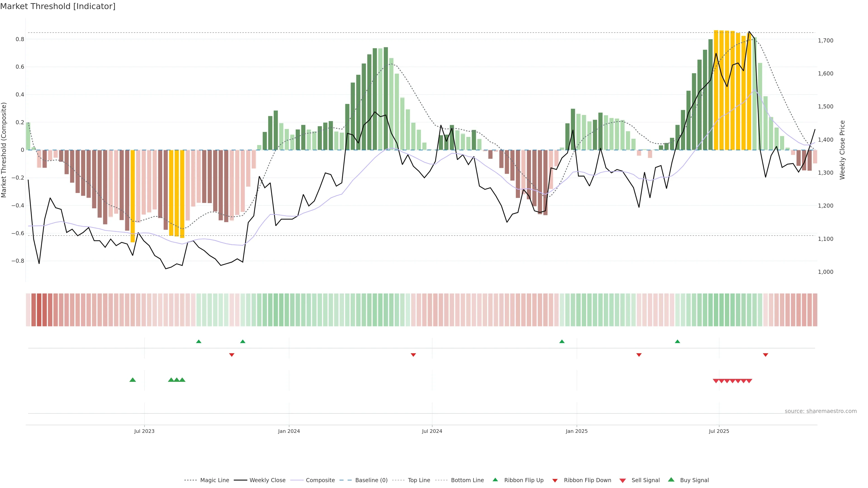Click the darkest red ribbon cell at far left
Viewport: 868px width, 488px height.
(x=39, y=310)
